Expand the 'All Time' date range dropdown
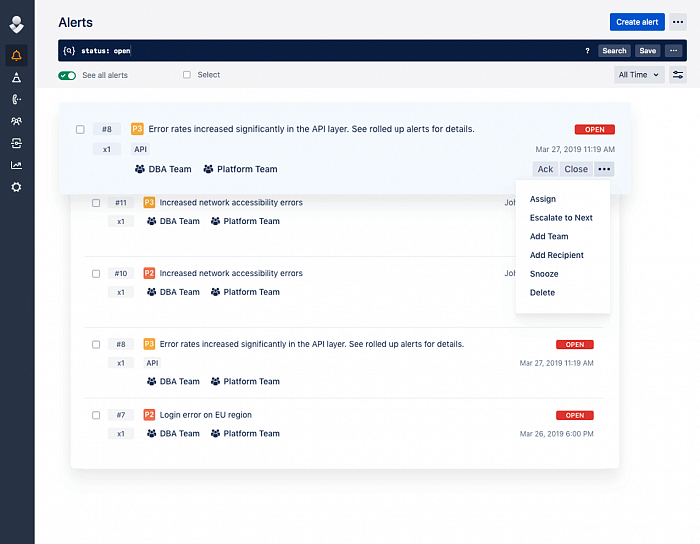This screenshot has height=544, width=700. (639, 75)
